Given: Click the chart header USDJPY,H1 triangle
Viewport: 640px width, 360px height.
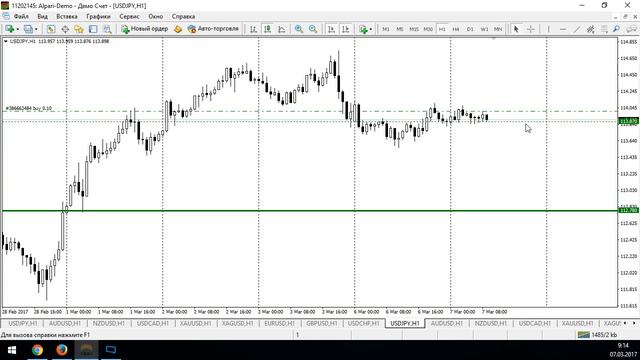Looking at the screenshot, I should coord(5,41).
